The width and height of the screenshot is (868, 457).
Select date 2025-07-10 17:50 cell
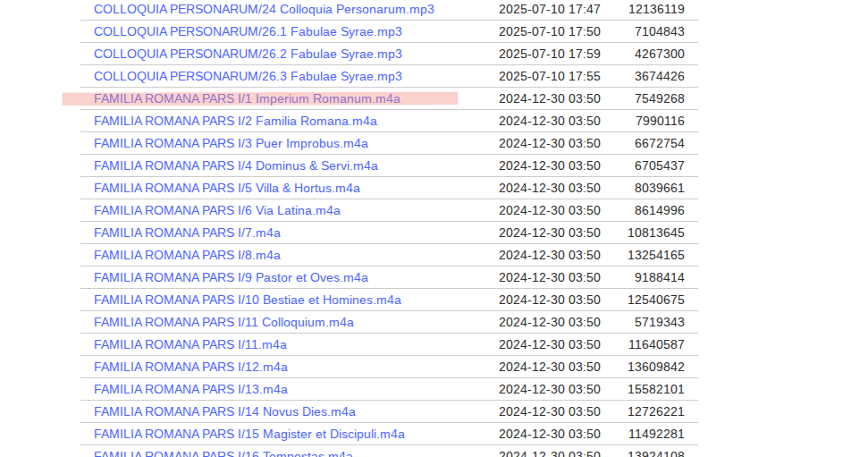[550, 31]
